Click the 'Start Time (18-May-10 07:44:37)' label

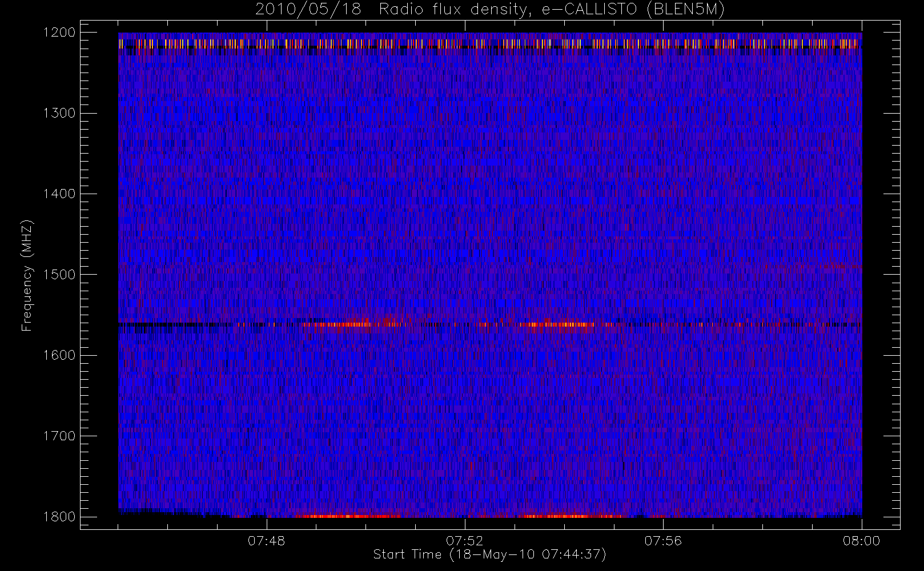(x=489, y=554)
